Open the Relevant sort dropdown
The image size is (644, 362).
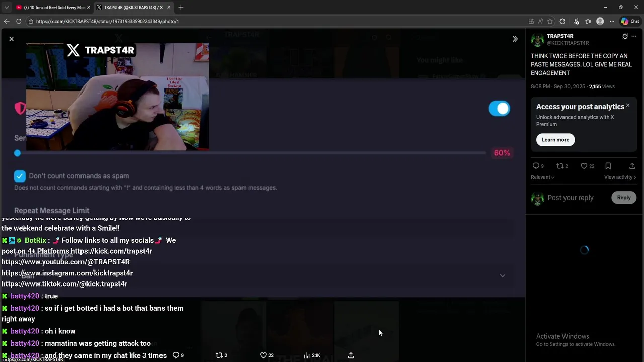[x=542, y=177]
